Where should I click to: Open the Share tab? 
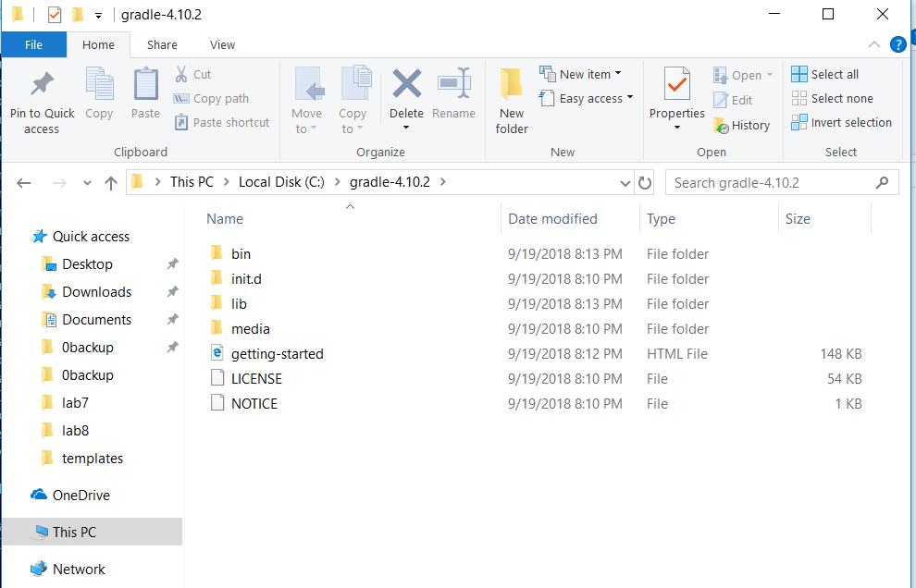coord(162,43)
